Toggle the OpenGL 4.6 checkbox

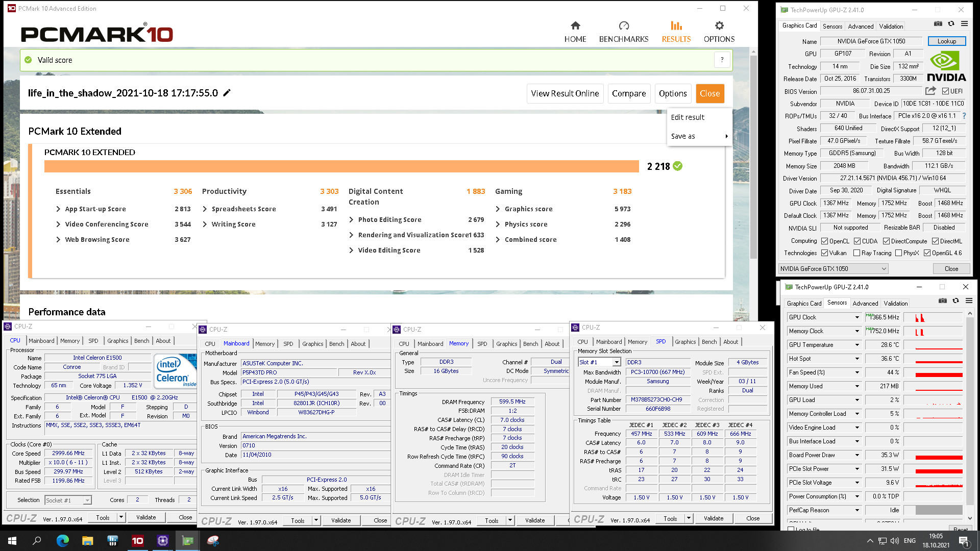tap(927, 253)
